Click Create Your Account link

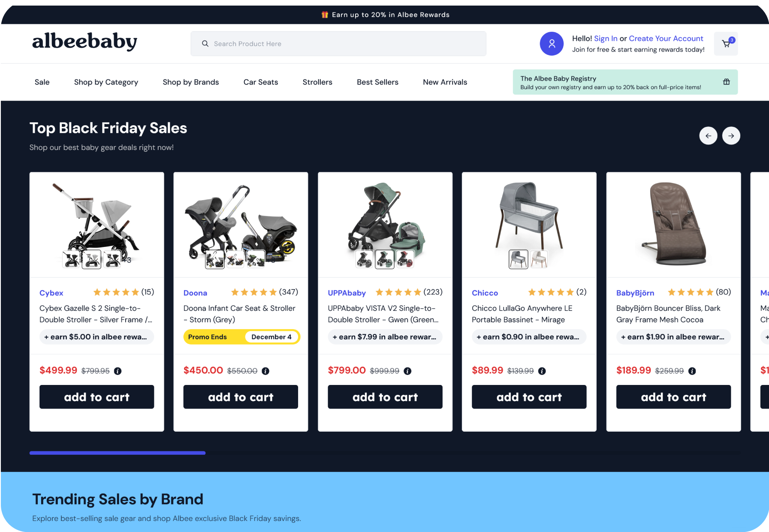[666, 39]
